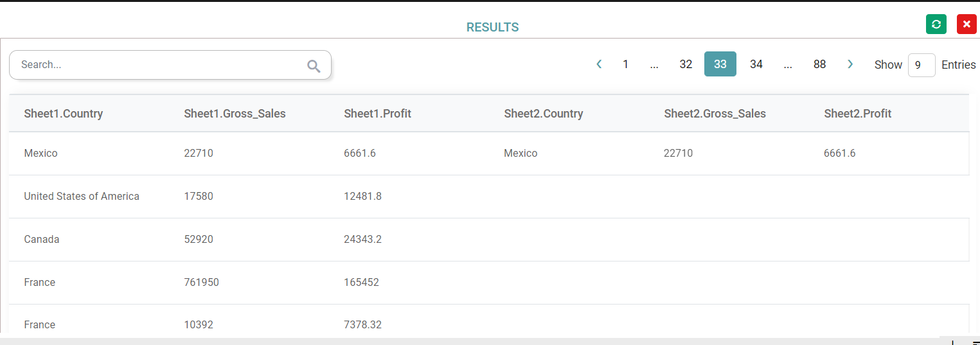Go to previous page using left chevron
The height and width of the screenshot is (345, 980).
click(599, 64)
